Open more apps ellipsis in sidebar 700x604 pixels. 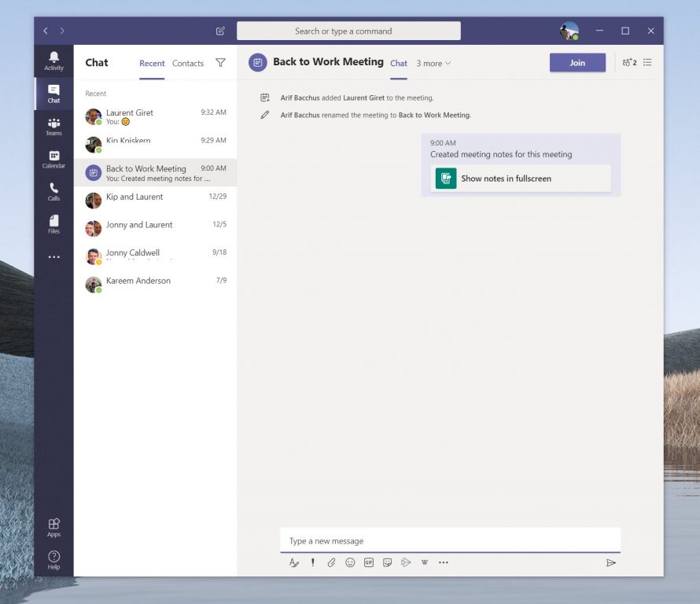(x=53, y=257)
